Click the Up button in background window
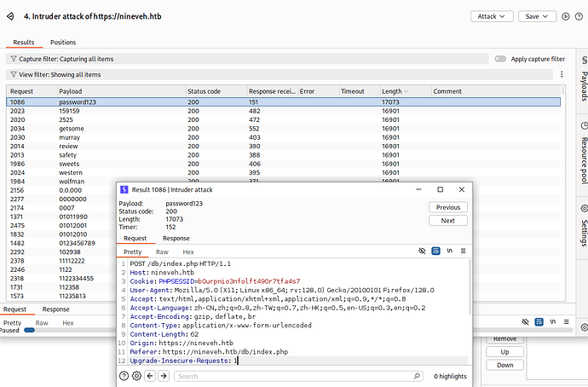This screenshot has height=387, width=588. click(x=504, y=352)
